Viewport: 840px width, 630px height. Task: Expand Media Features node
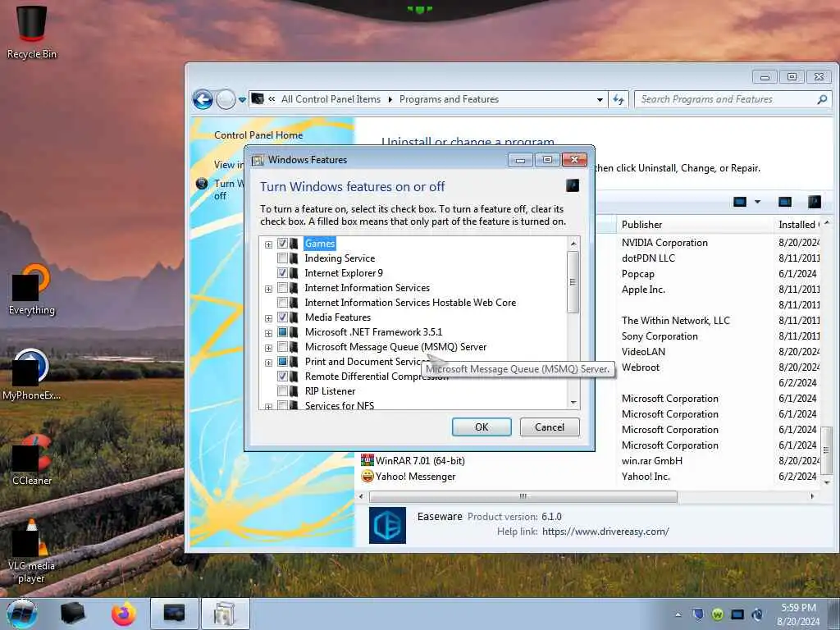tap(268, 318)
